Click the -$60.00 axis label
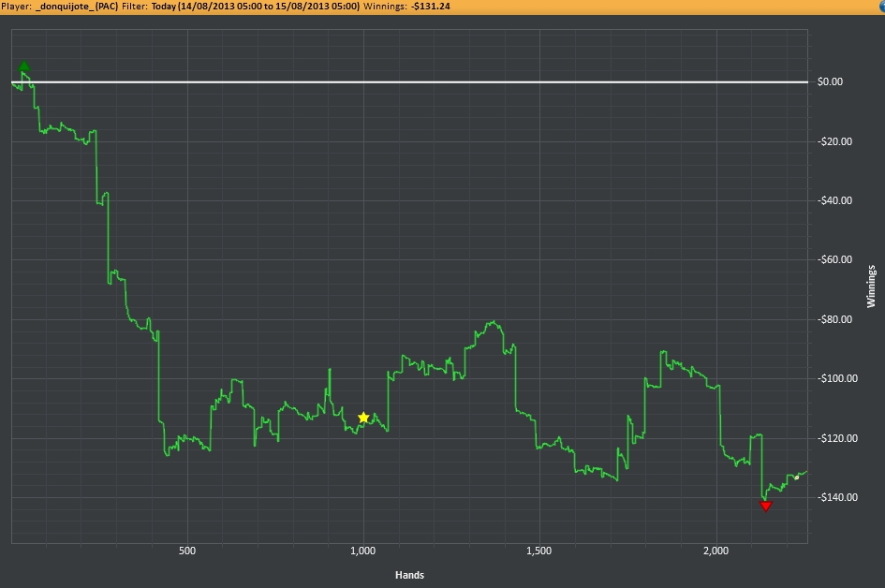The height and width of the screenshot is (588, 885). click(x=834, y=259)
